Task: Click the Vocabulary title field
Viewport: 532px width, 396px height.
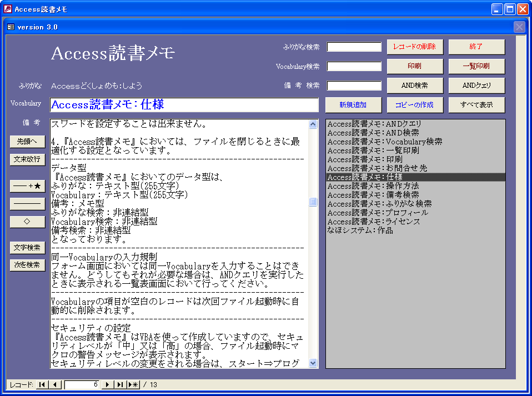Action: (184, 104)
